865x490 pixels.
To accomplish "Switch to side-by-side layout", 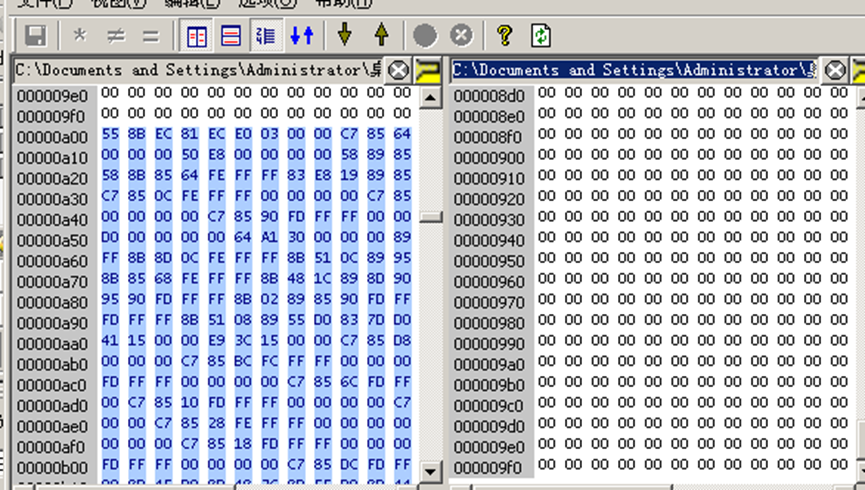I will click(x=196, y=36).
